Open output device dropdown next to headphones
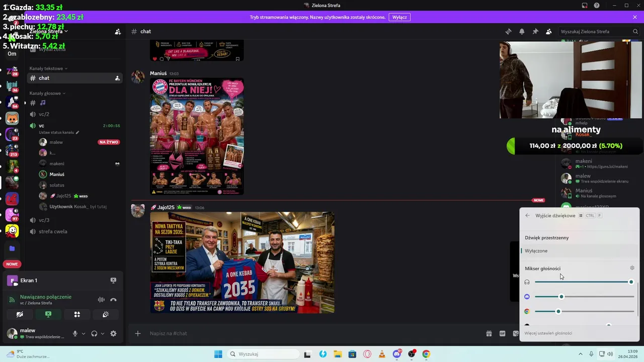 [103, 333]
